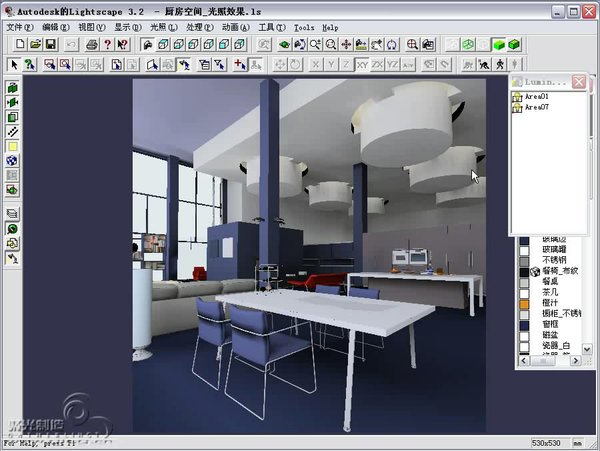Click the left sidebar globe icon
The width and height of the screenshot is (600, 451).
point(12,161)
